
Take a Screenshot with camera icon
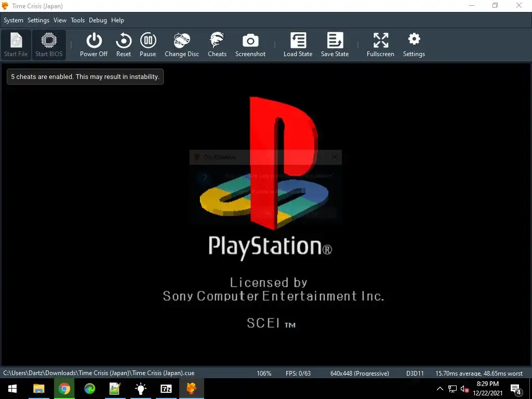pyautogui.click(x=250, y=45)
